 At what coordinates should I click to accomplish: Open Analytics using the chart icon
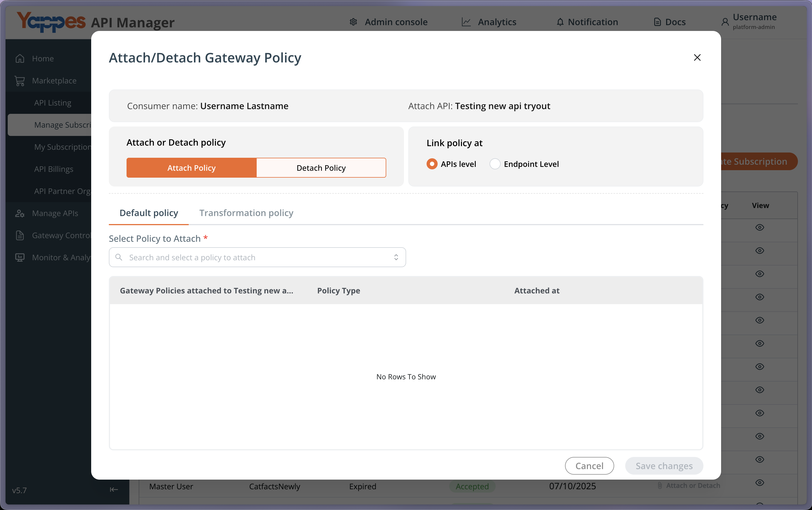pos(466,22)
